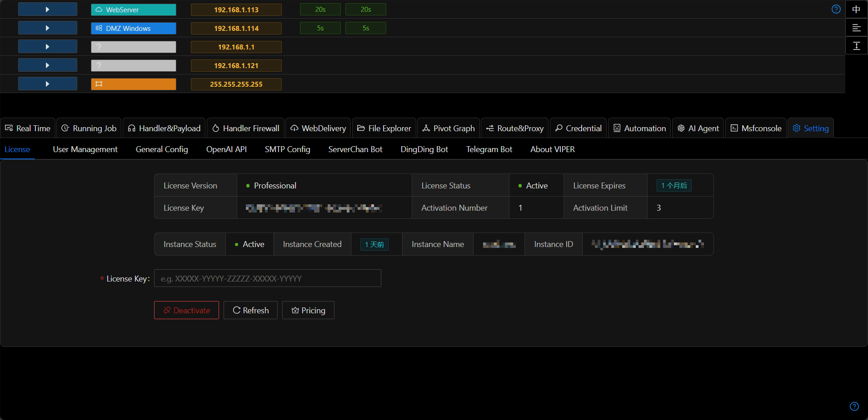Open the Pricing button
This screenshot has height=420, width=868.
click(x=308, y=310)
